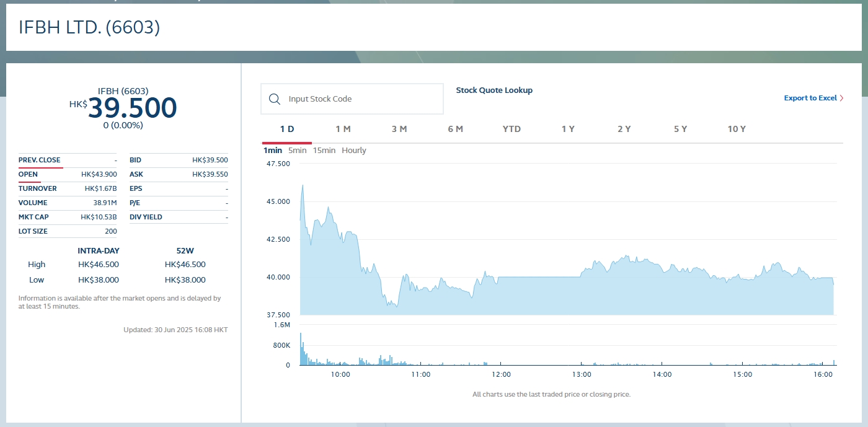Focus the Input Stock Code field

(x=352, y=99)
